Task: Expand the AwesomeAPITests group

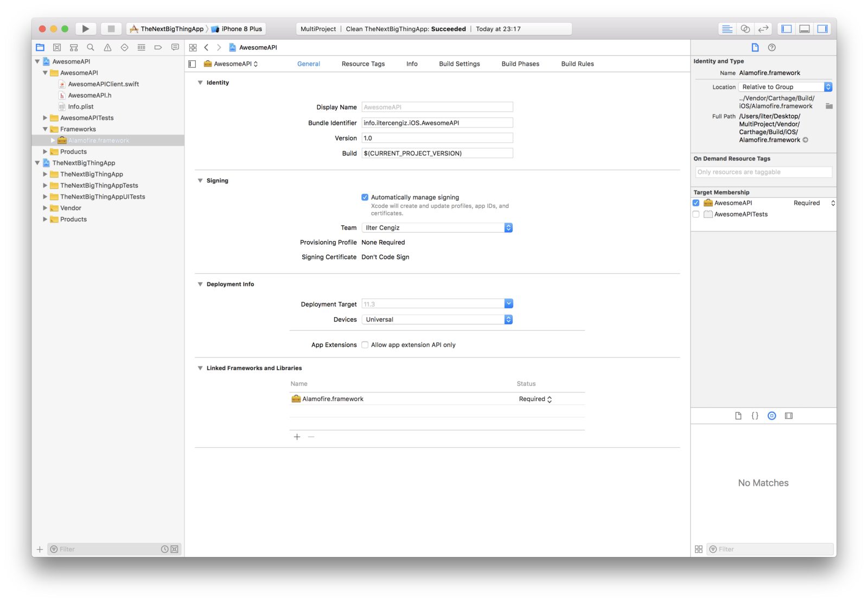Action: [45, 118]
